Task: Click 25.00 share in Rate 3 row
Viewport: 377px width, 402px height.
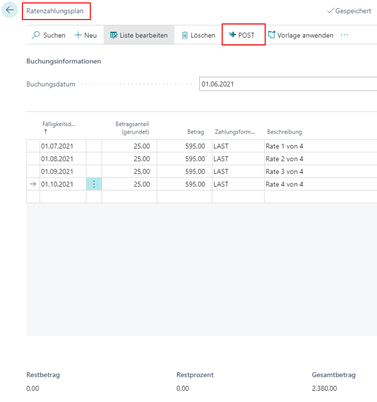Action: tap(129, 171)
